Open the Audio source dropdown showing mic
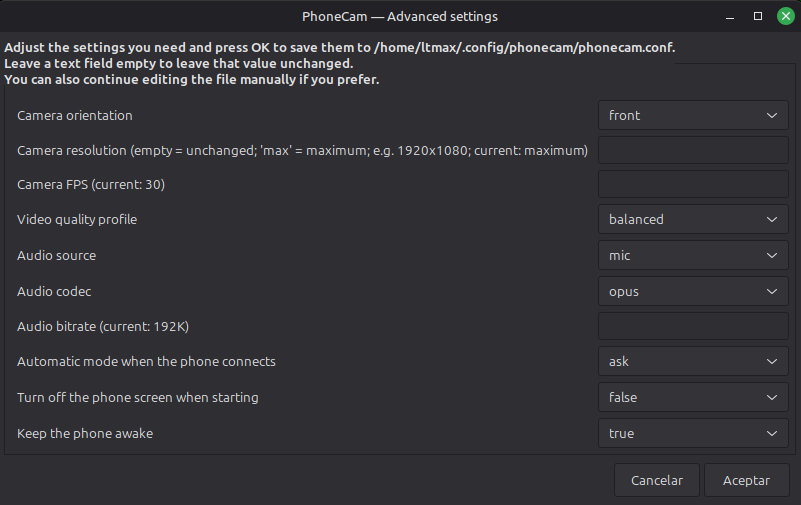801x505 pixels. click(x=693, y=255)
